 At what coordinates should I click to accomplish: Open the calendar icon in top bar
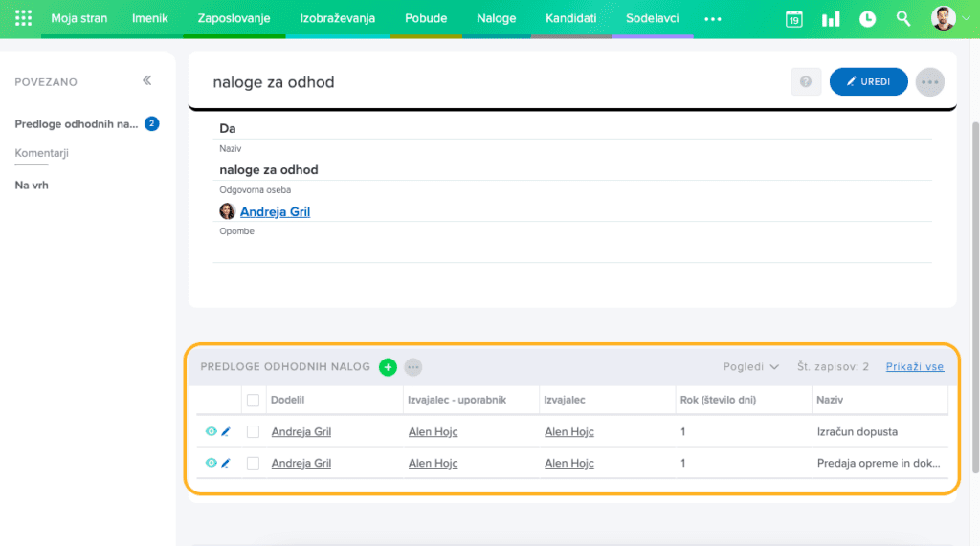click(x=793, y=19)
